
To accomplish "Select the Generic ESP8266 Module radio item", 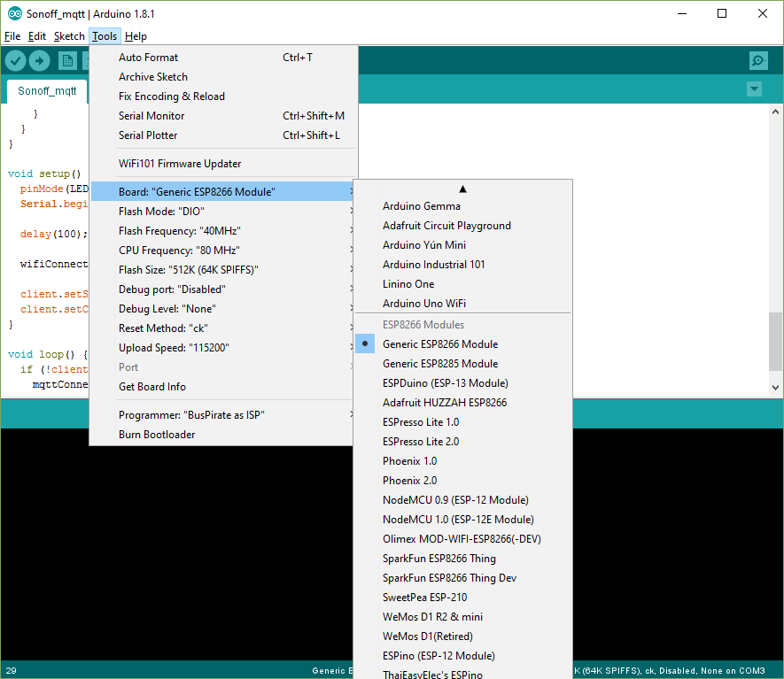I will [463, 344].
